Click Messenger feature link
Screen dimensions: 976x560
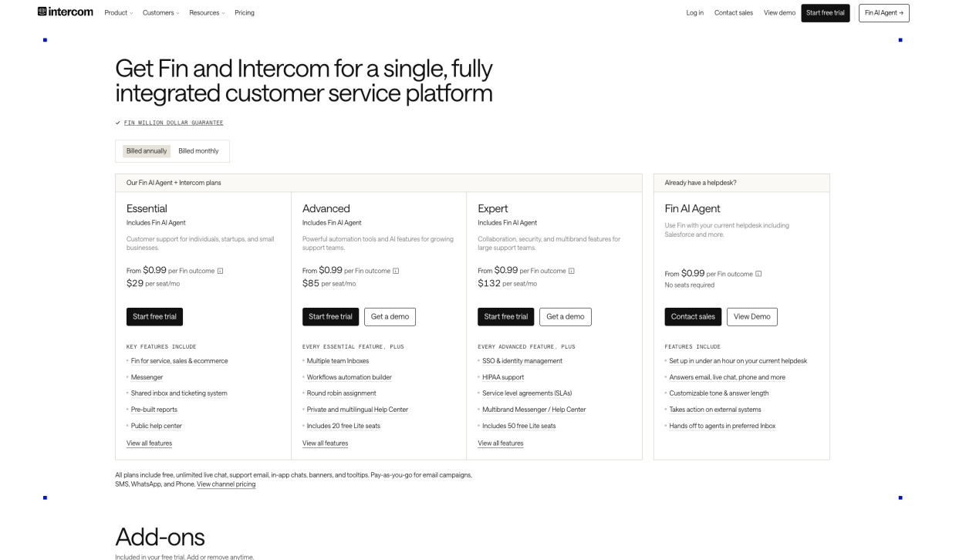coord(147,377)
